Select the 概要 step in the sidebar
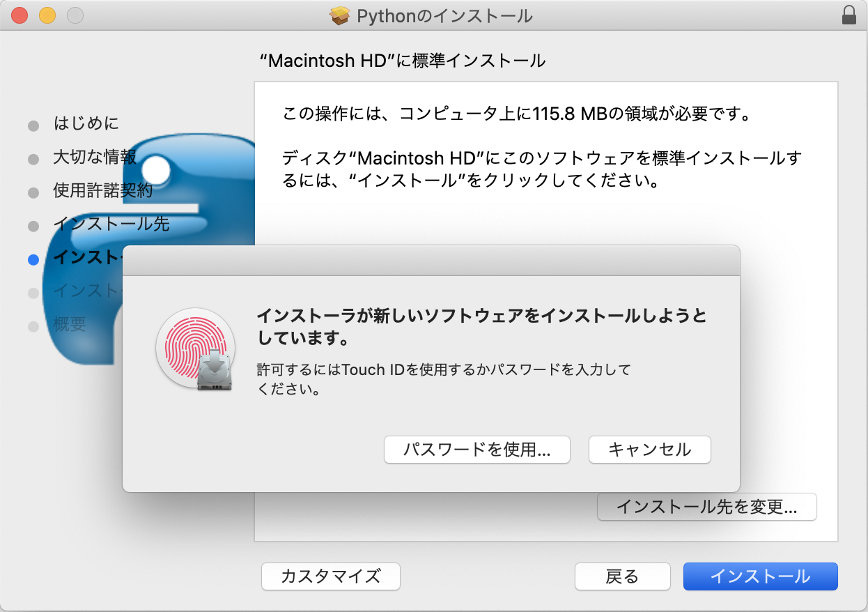 coord(70,325)
